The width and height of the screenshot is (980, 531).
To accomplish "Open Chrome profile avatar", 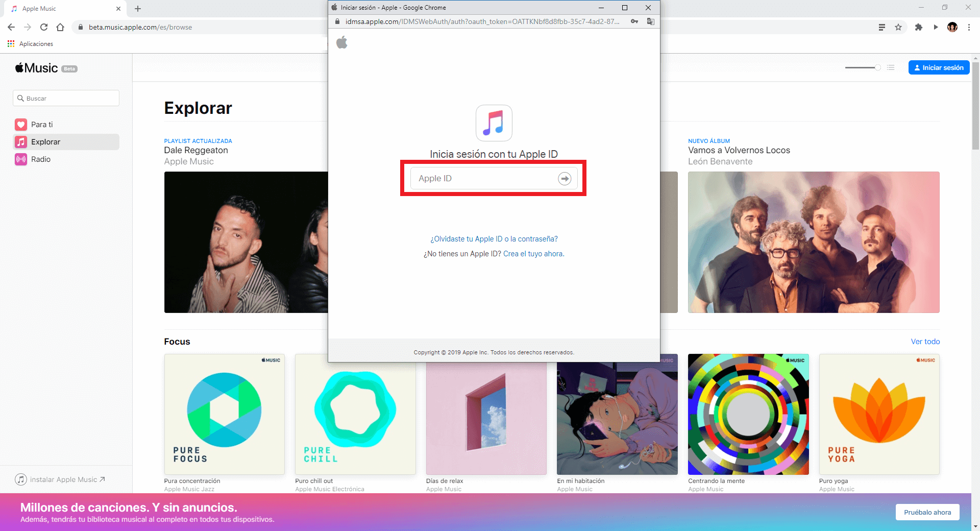I will point(952,27).
